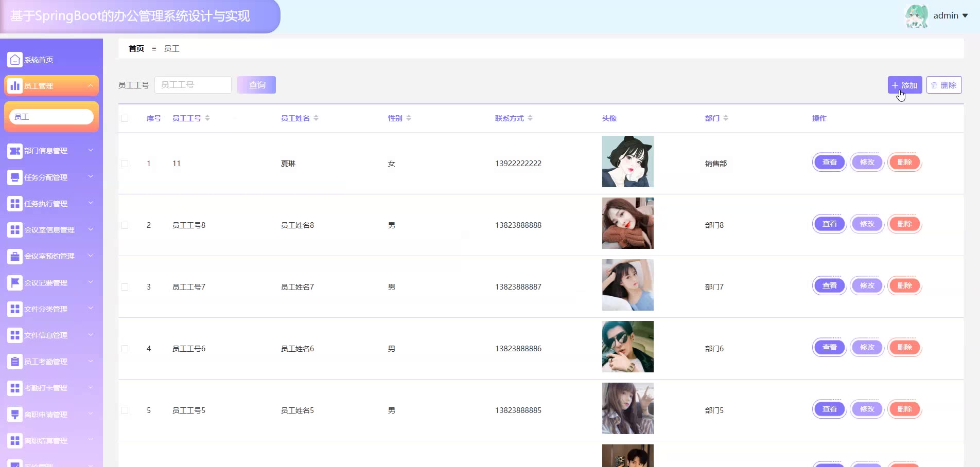Click the 员工管理 bar chart icon
Viewport: 980px width, 467px height.
click(15, 86)
